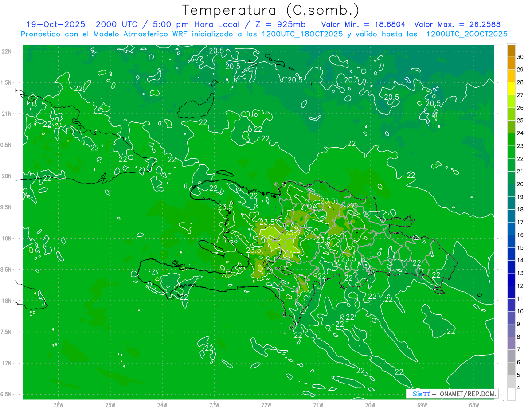Click the purple colorbar band between 8 and 9
This screenshot has height=411, width=532.
[511, 331]
